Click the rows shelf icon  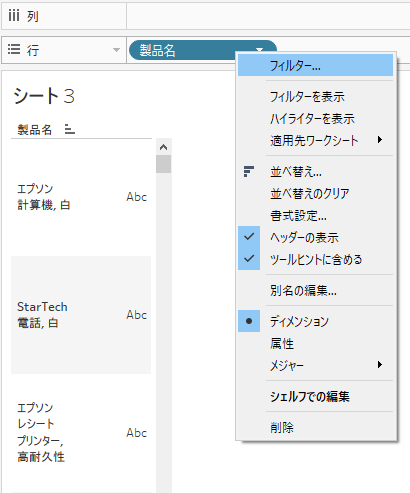(14, 49)
